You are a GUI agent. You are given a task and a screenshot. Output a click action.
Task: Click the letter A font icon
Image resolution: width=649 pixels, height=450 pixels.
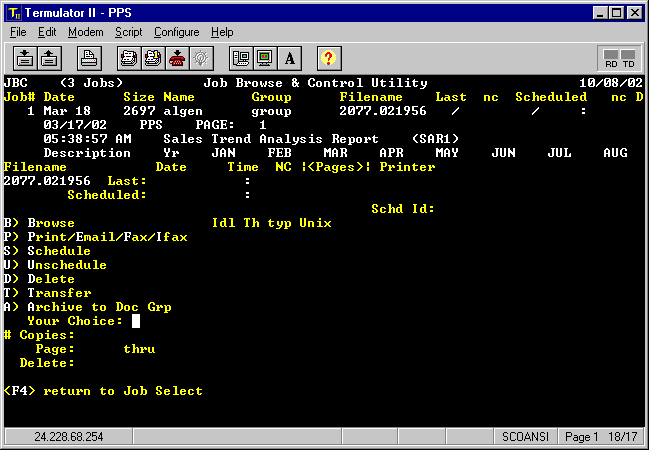pyautogui.click(x=290, y=58)
